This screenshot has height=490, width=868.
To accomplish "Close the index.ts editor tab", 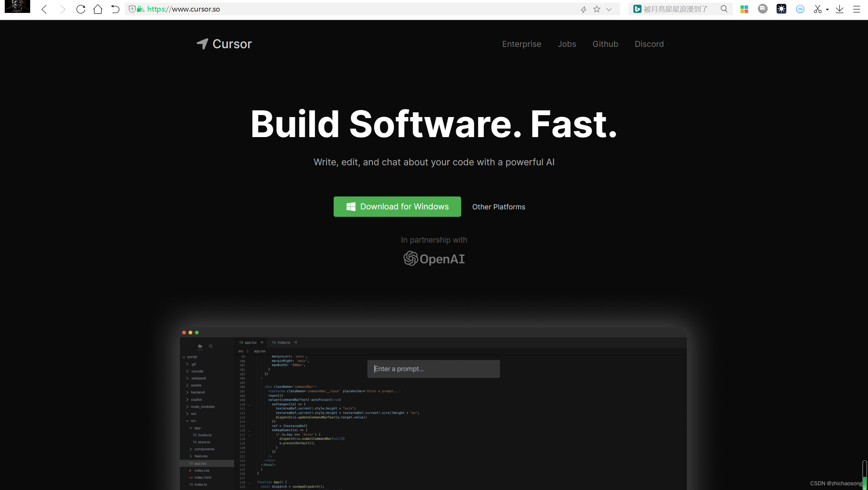I will coord(296,342).
